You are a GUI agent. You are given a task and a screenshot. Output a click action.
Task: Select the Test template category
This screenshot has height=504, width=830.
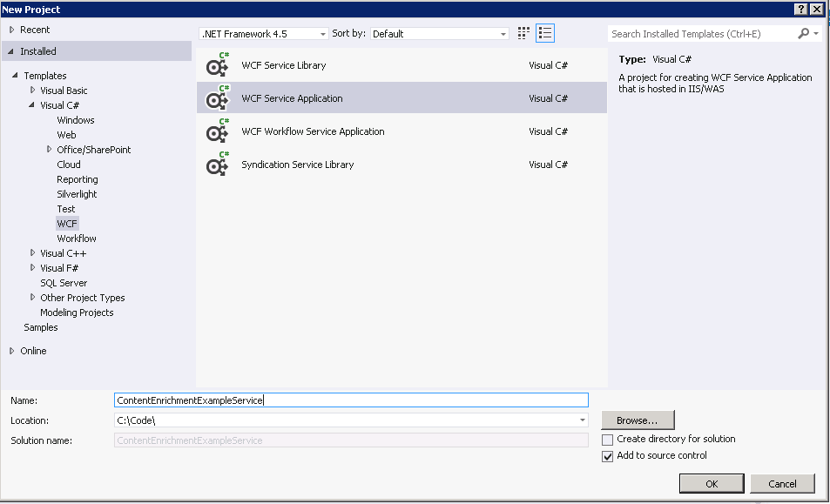[66, 209]
